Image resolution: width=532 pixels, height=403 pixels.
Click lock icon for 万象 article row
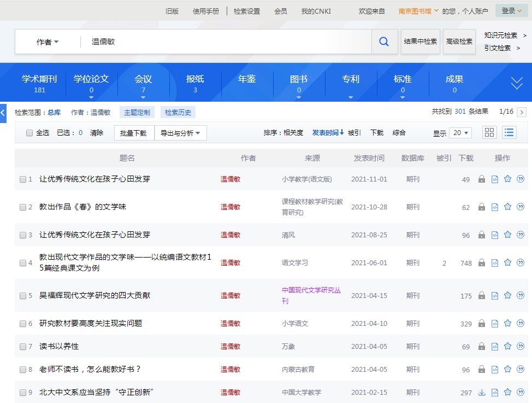point(481,346)
